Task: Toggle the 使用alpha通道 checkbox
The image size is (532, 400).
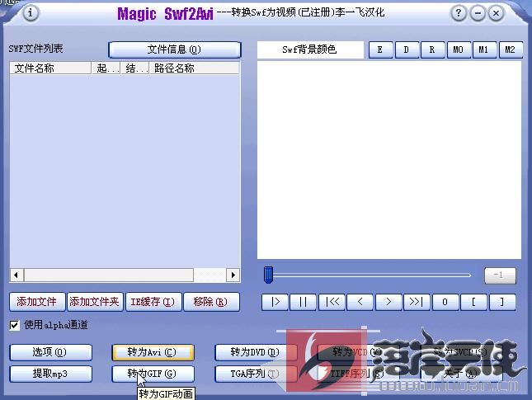Action: 14,325
